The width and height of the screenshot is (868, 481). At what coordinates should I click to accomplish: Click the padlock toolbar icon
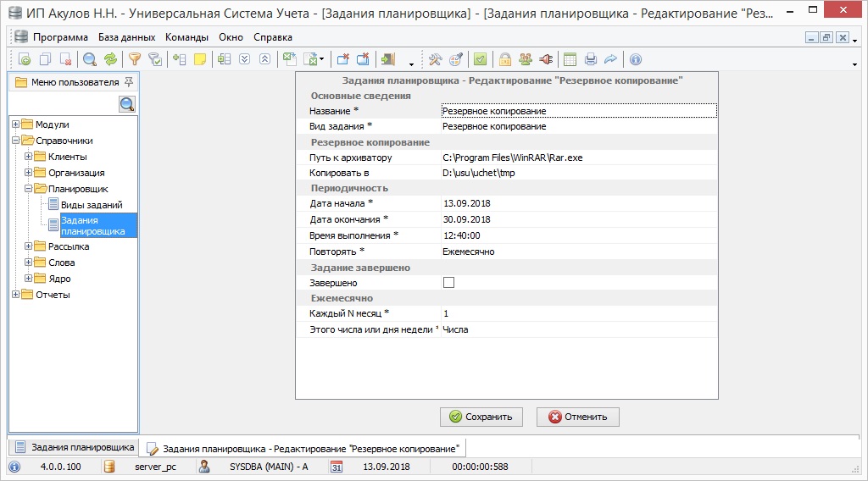pyautogui.click(x=505, y=59)
